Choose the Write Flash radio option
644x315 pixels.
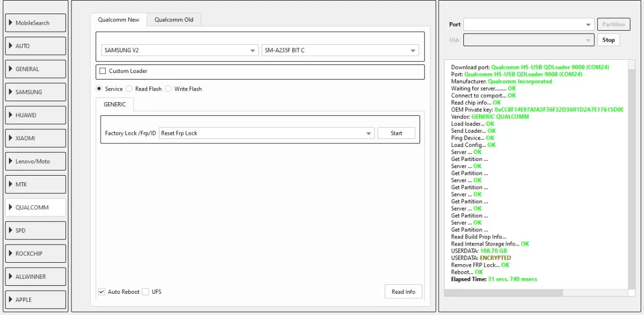click(169, 89)
